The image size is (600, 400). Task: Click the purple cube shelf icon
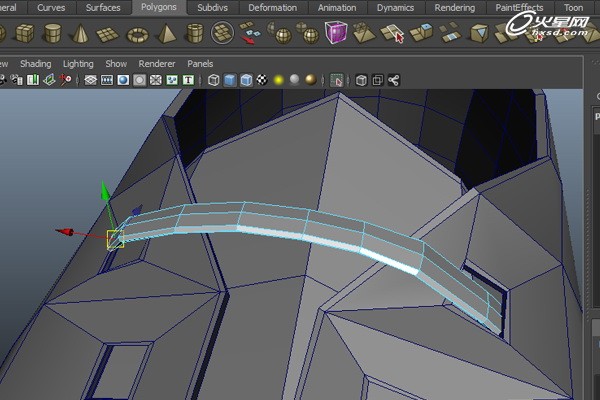(x=336, y=34)
